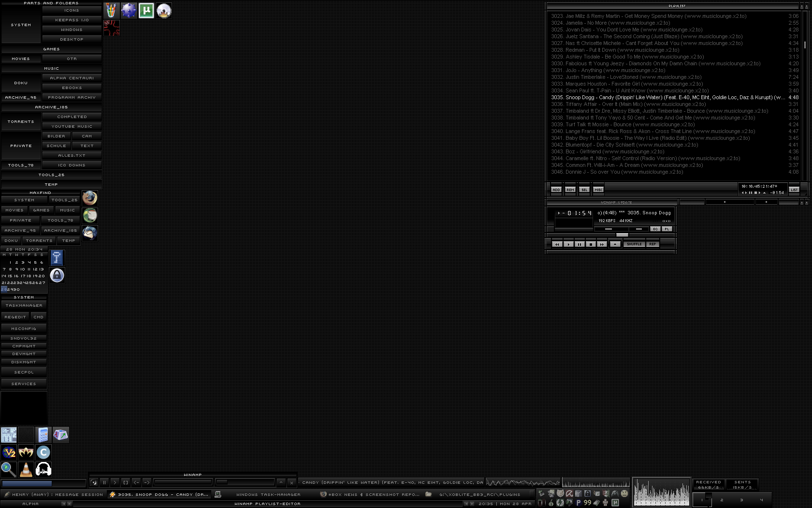Image resolution: width=812 pixels, height=508 pixels.
Task: Toggle the EQ window button
Action: point(655,229)
